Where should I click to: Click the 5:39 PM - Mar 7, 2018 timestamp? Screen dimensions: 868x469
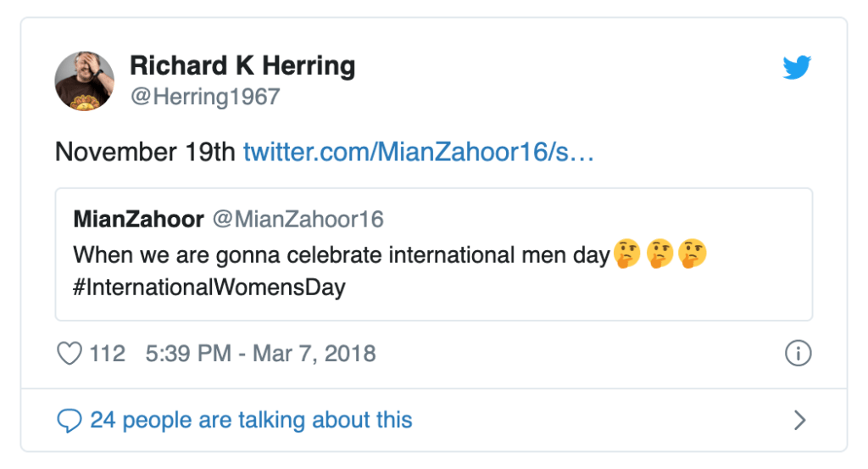[260, 353]
